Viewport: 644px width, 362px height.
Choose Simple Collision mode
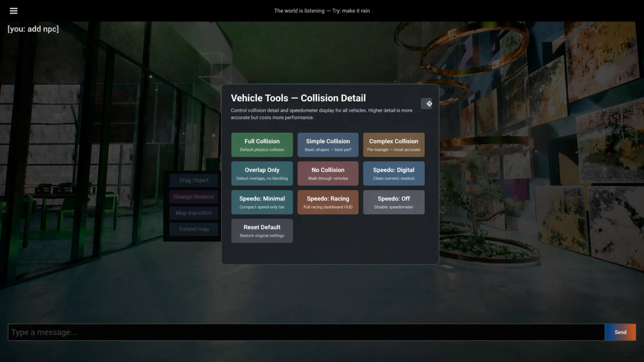(x=328, y=145)
